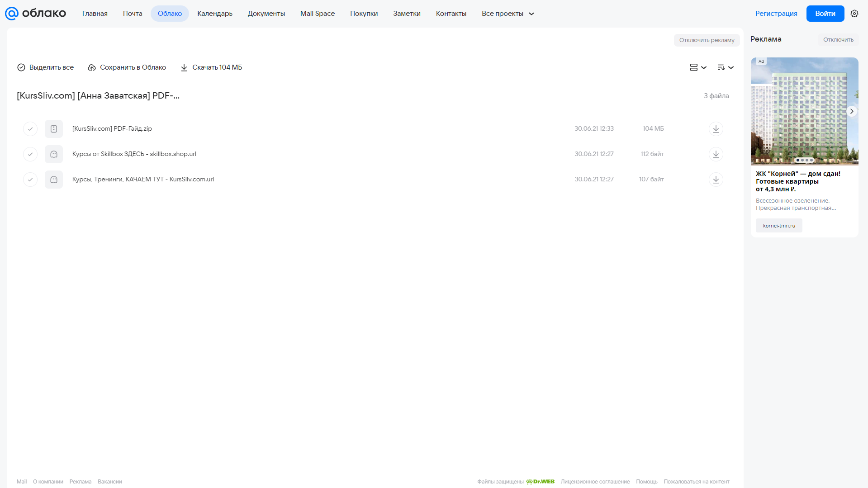Expand the Все проекты menu
This screenshot has width=868, height=488.
[508, 14]
